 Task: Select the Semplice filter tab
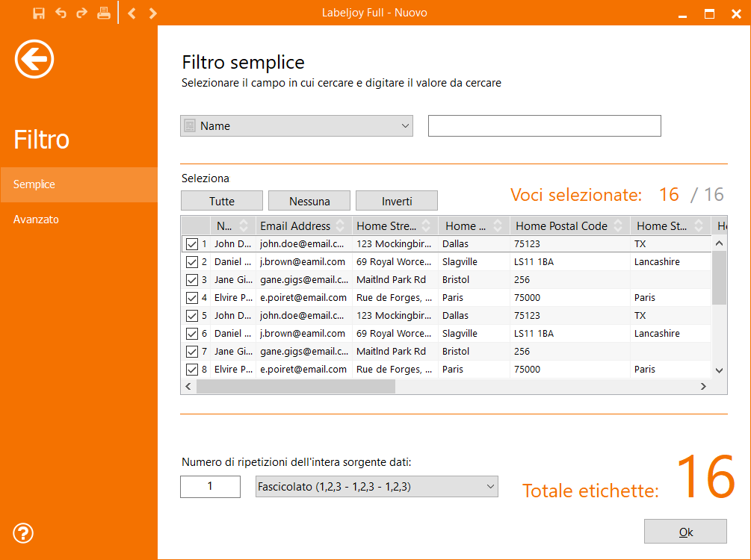(x=34, y=184)
